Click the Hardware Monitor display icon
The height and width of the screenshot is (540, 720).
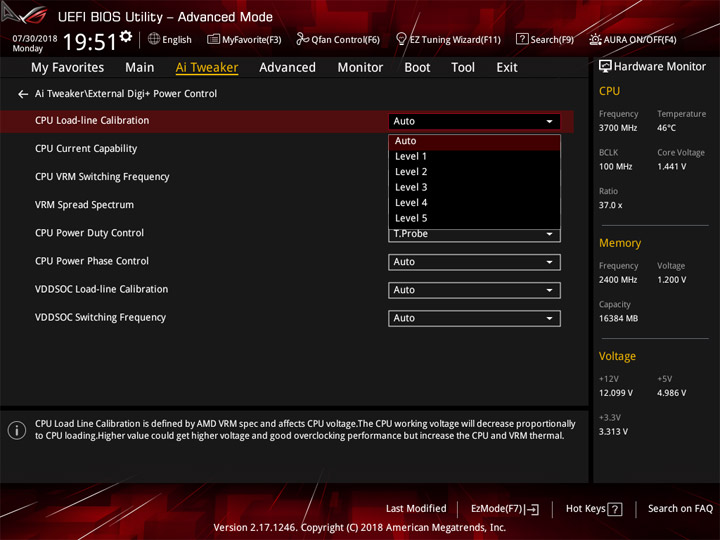pyautogui.click(x=605, y=67)
